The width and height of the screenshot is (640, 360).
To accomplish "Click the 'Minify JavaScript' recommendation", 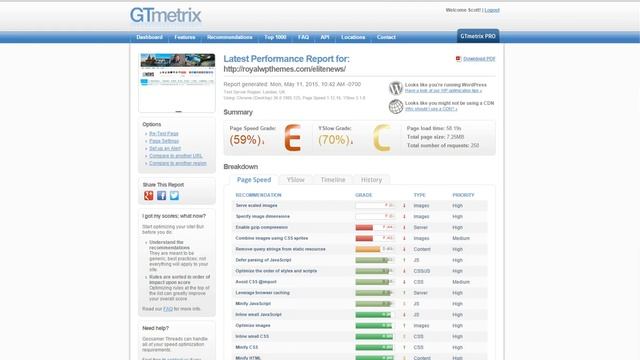I will [x=253, y=304].
